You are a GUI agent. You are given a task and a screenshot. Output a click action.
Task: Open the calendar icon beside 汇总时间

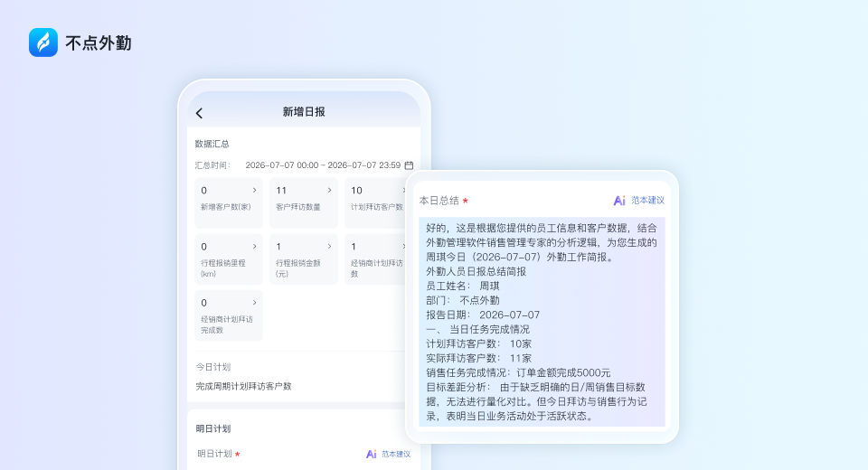point(409,165)
